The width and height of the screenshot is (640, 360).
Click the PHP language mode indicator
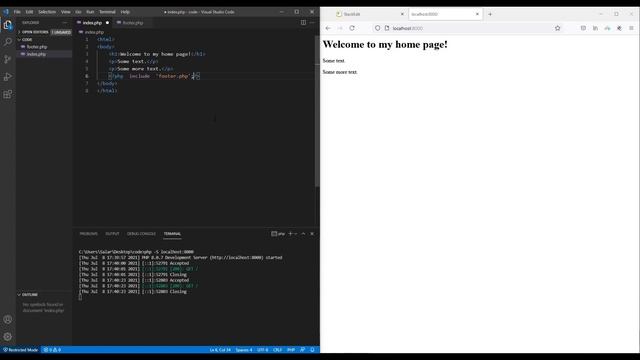coord(291,350)
